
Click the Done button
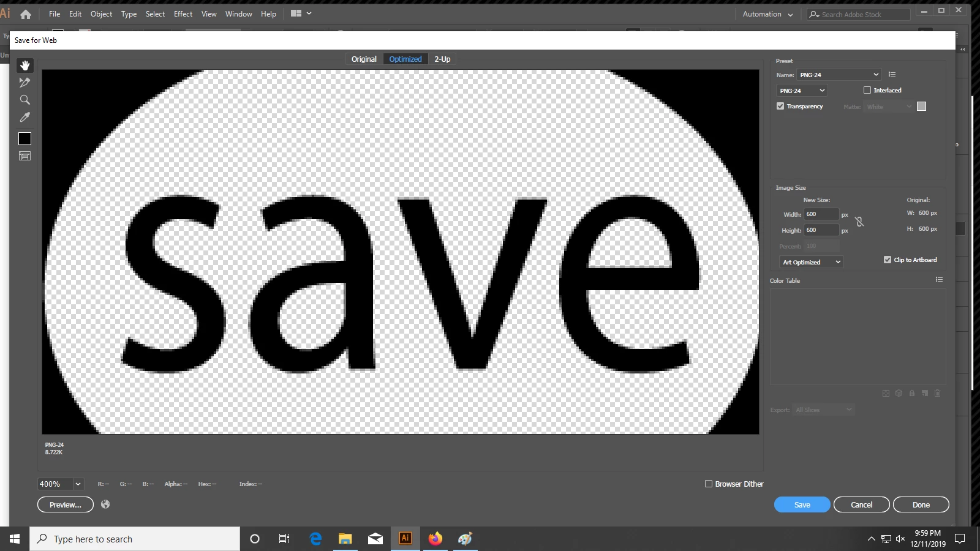pyautogui.click(x=921, y=504)
